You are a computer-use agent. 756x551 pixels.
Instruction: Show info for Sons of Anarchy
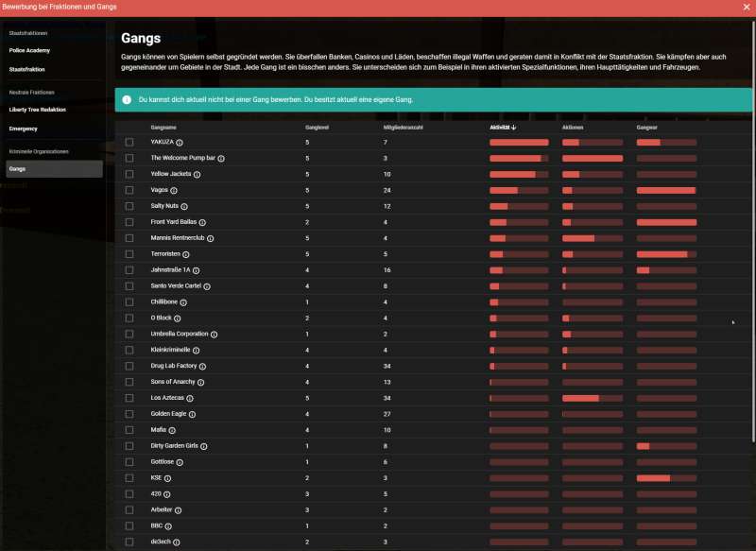coord(201,382)
